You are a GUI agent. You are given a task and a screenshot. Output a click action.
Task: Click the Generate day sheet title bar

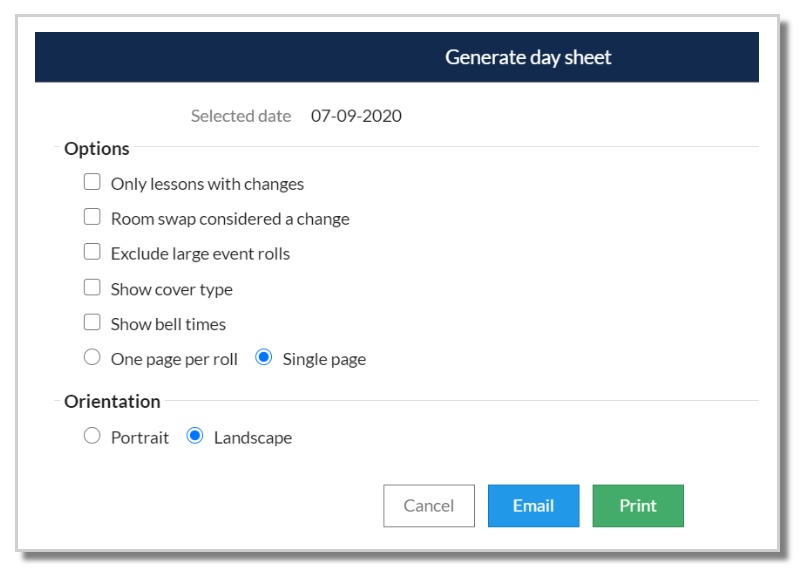coord(528,57)
